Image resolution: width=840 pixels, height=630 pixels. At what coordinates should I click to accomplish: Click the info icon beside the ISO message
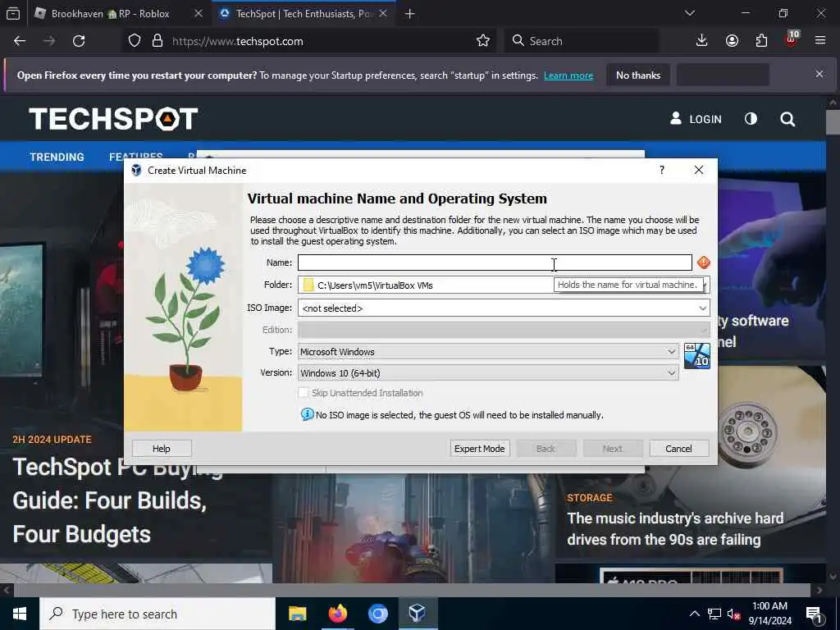click(307, 414)
